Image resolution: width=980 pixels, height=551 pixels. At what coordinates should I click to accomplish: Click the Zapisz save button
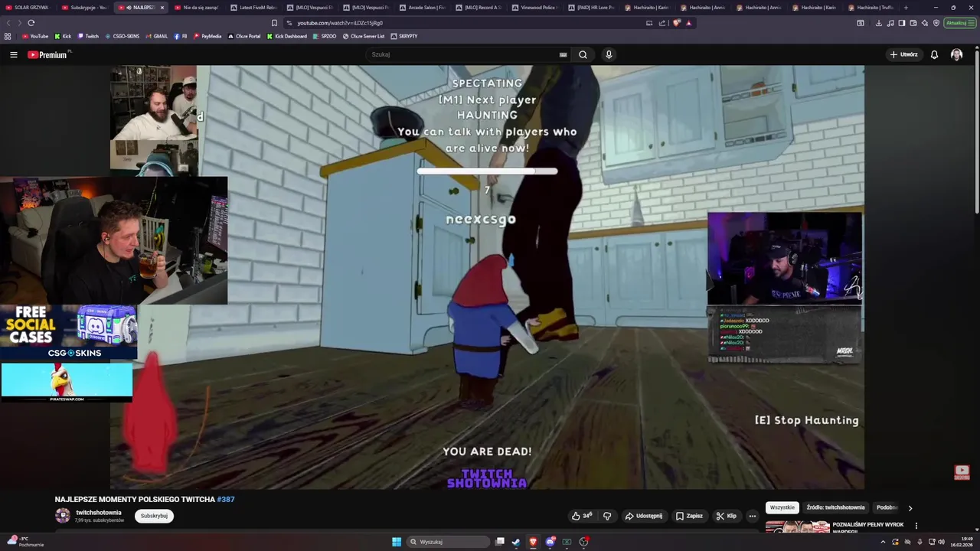point(689,516)
